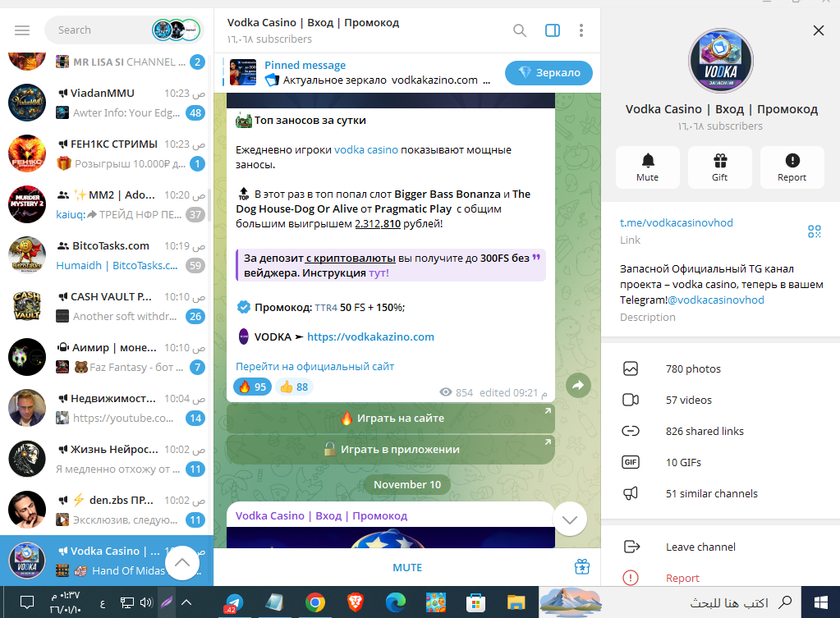The image size is (840, 618).
Task: Open Telegram from the taskbar
Action: 233,603
